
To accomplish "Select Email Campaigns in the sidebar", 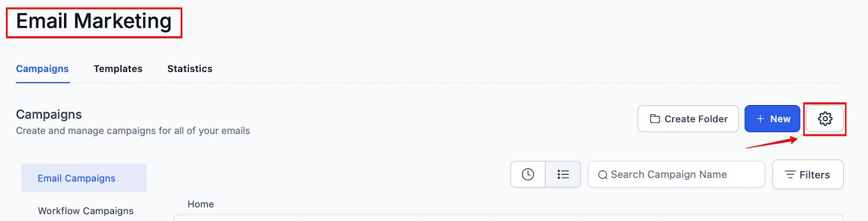I will point(76,178).
